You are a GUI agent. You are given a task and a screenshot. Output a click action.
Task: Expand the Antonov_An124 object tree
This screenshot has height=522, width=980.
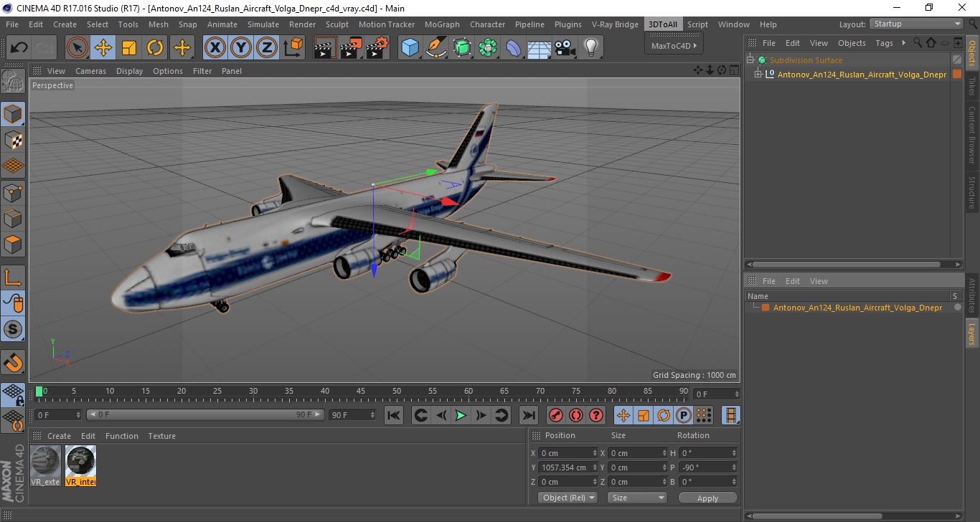(758, 74)
